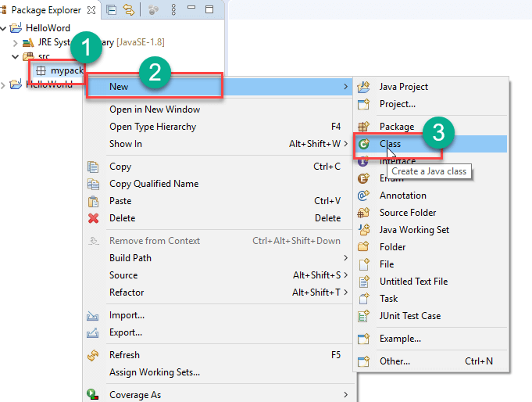Click the Collapse All toolbar icon
Screen dimensions: 532x402
pos(112,10)
